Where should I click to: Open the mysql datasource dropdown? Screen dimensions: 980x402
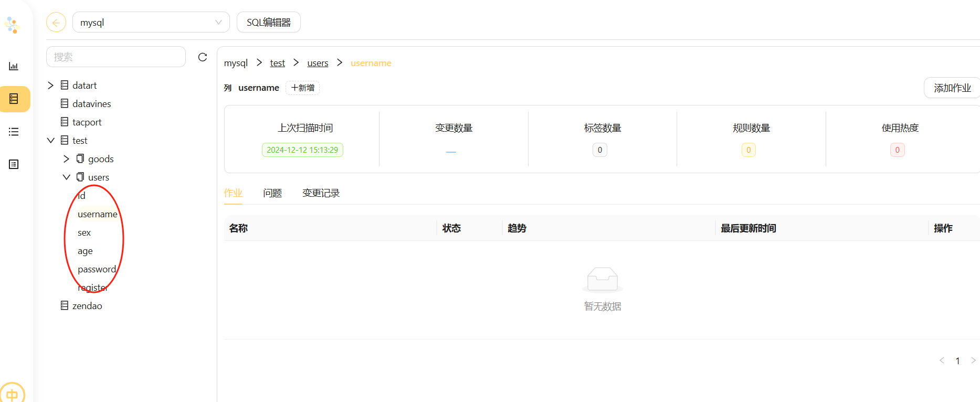tap(151, 23)
